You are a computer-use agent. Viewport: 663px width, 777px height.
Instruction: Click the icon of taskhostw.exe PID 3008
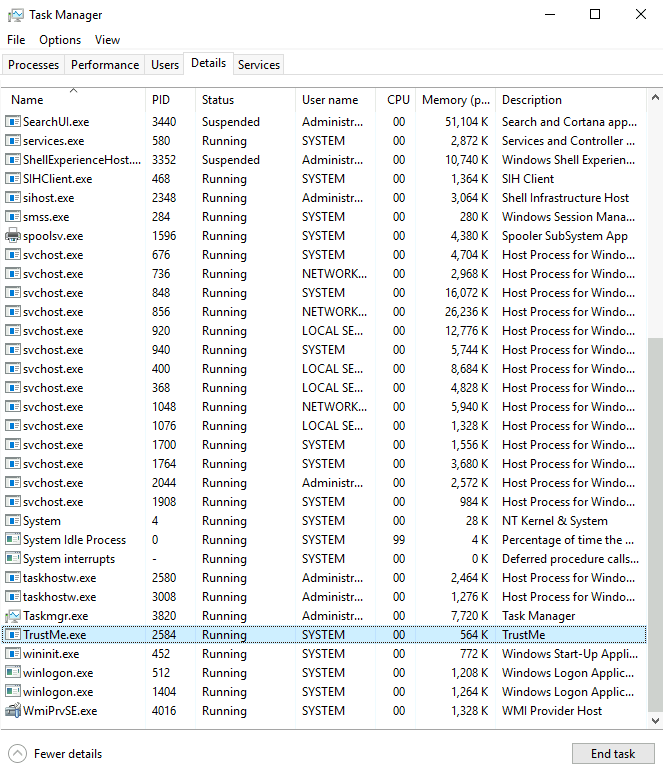[x=13, y=597]
